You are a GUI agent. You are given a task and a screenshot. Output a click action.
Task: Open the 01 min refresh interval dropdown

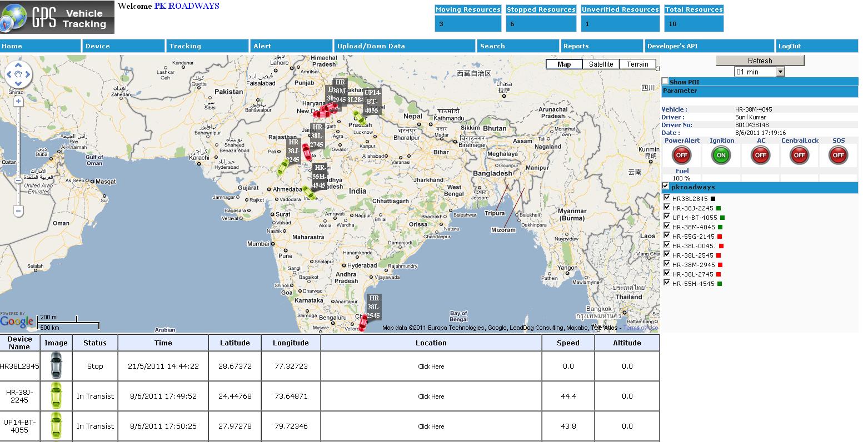[760, 72]
